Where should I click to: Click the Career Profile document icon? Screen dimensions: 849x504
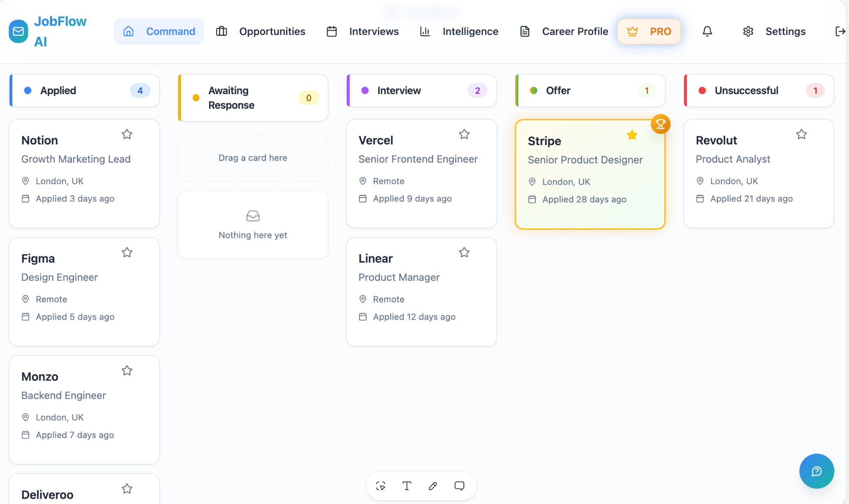point(525,31)
